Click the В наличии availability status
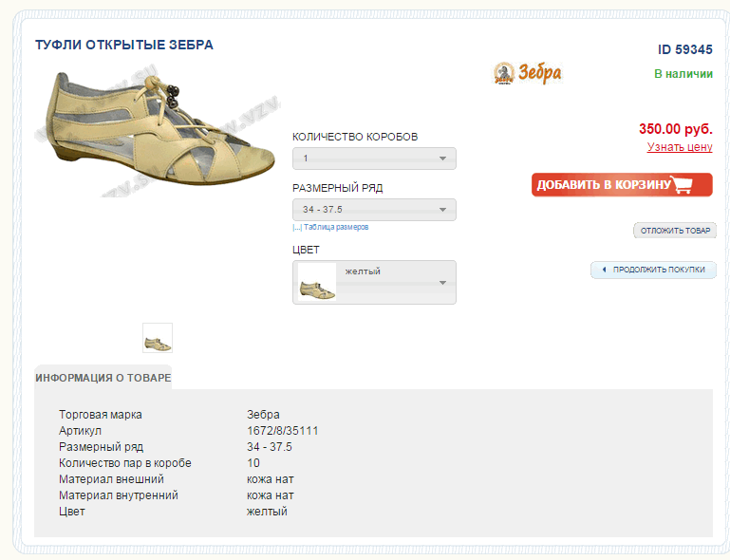Screen dimensions: 730x560 coord(683,74)
